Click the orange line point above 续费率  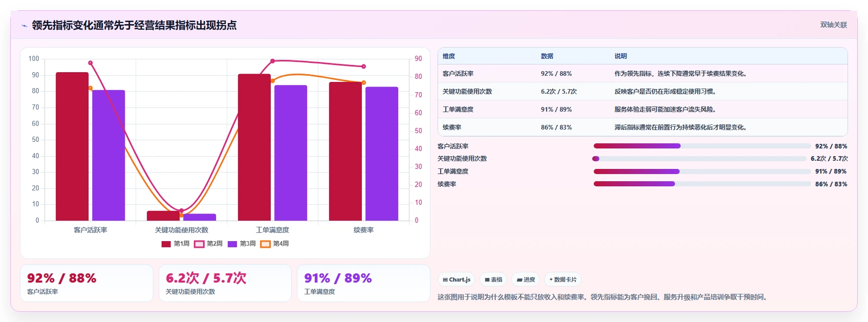(364, 82)
